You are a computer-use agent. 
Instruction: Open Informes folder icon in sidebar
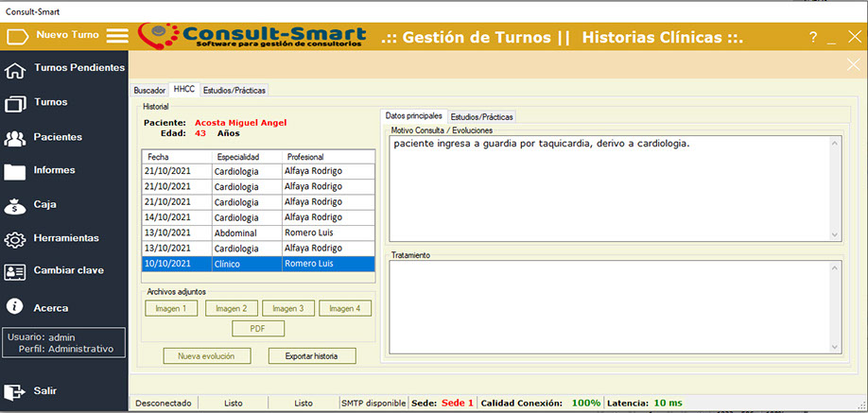pos(15,171)
